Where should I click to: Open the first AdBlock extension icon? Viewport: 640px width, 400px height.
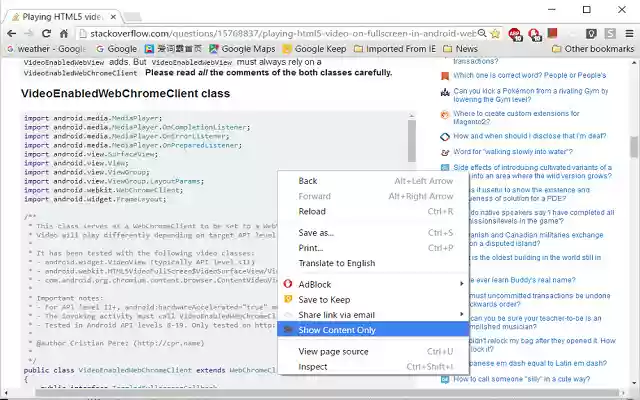click(515, 34)
